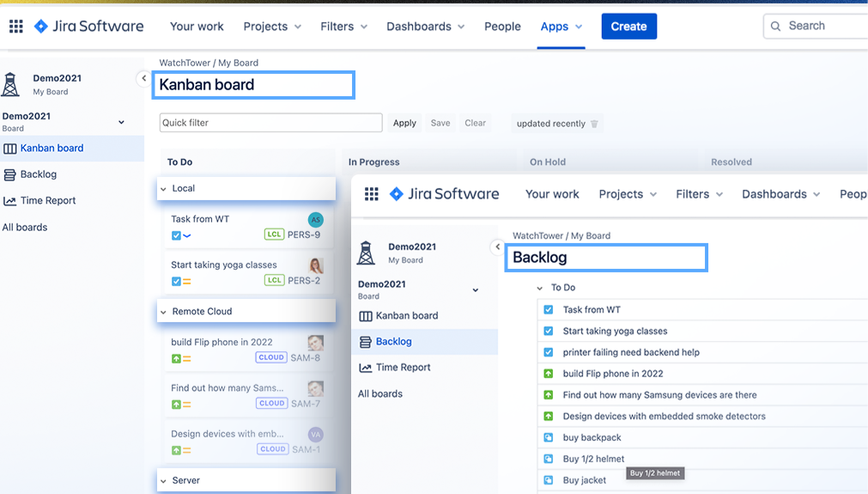Screen dimensions: 868x494
Task: Click the AS avatar on Task from WT card
Action: [x=316, y=220]
